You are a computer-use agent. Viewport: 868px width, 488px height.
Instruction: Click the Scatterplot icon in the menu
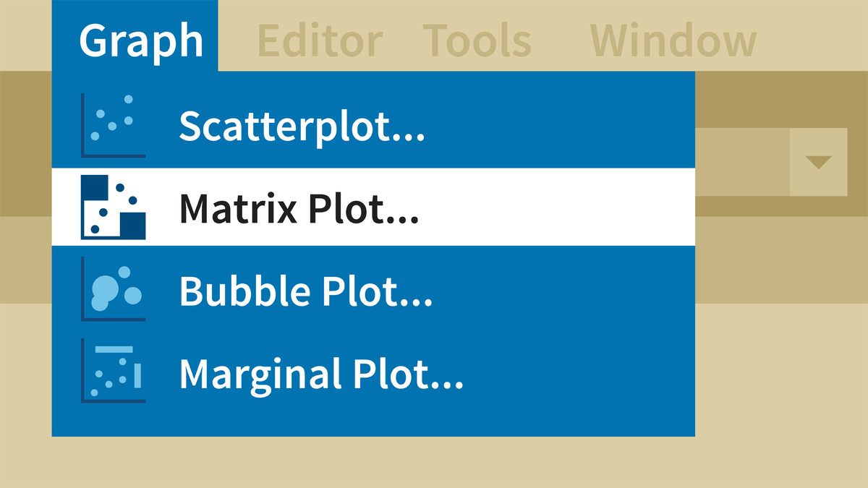[114, 125]
